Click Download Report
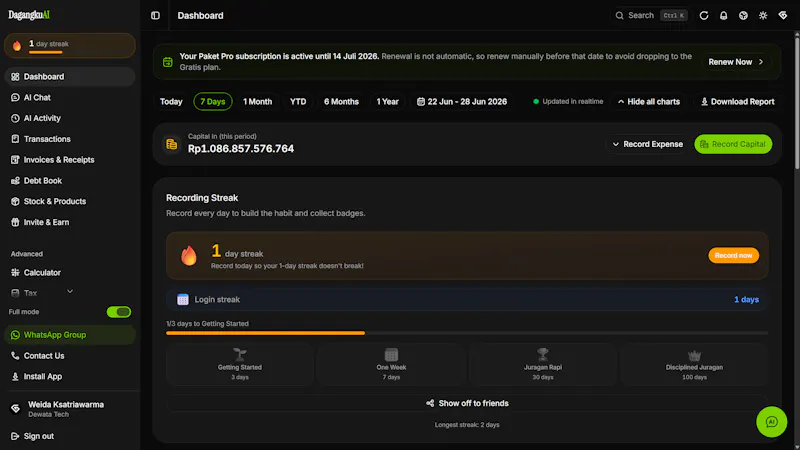800x450 pixels. click(x=737, y=102)
